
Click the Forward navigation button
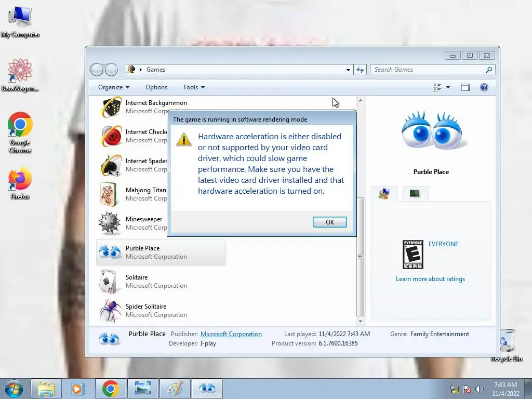point(111,70)
